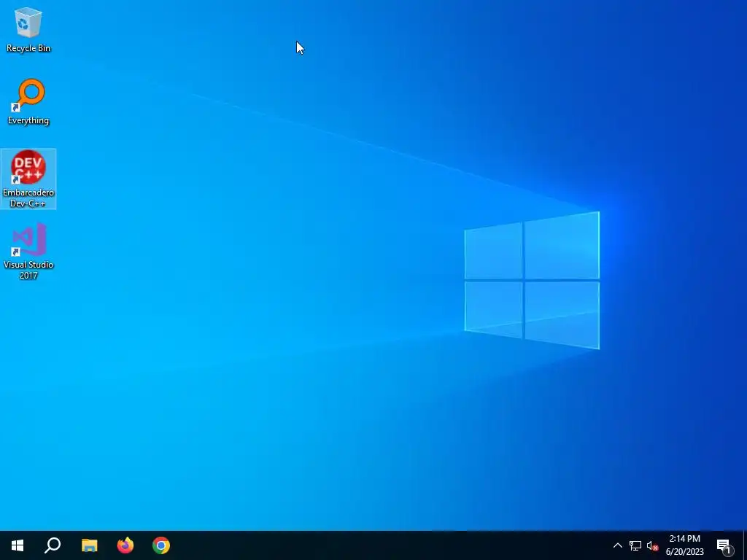747x560 pixels.
Task: Select the Recycle Bin desktop icon
Action: pos(28,30)
